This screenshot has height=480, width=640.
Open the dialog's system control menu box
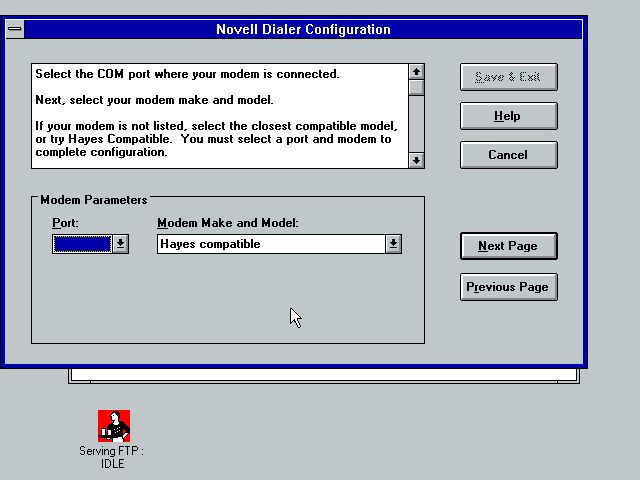click(x=15, y=29)
